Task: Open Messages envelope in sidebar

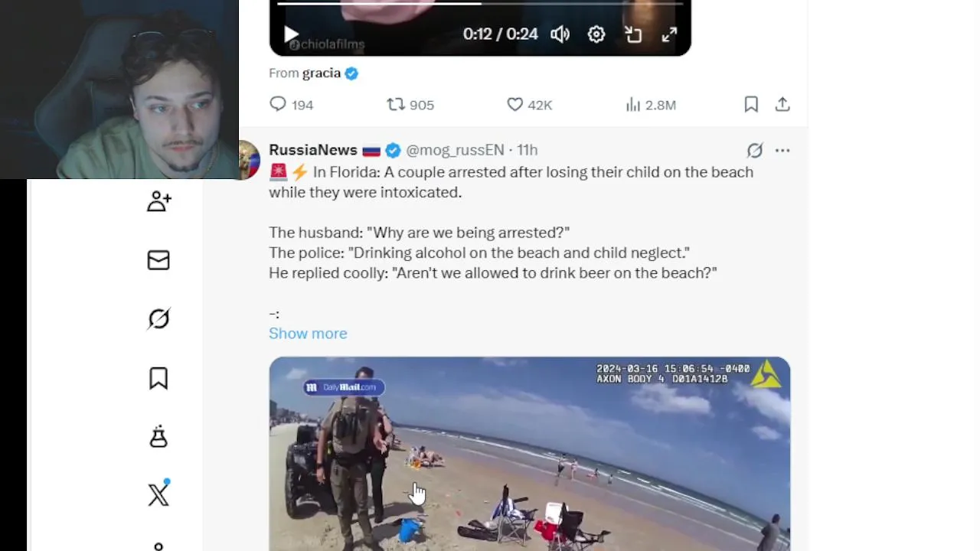Action: pos(158,260)
